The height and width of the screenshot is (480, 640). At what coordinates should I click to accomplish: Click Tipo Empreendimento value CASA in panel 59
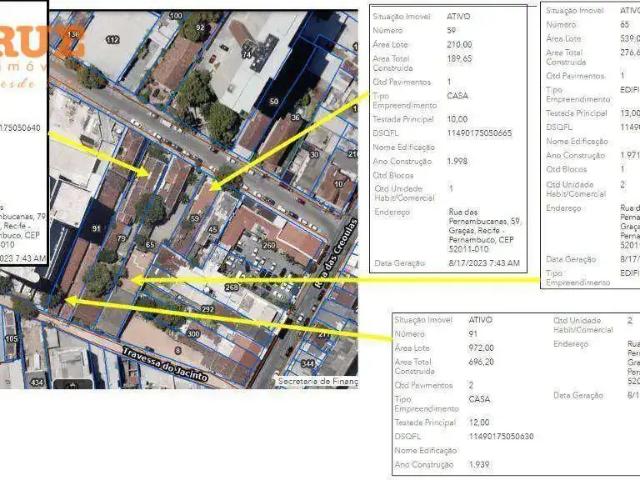coord(458,96)
